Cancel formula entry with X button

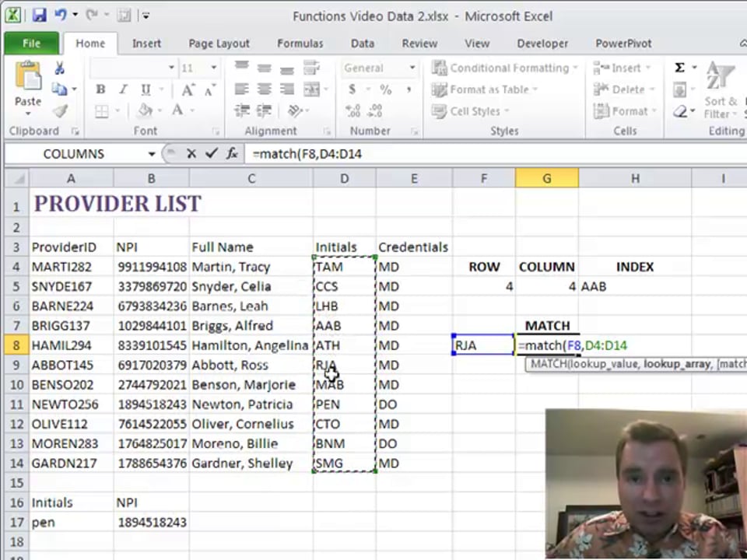[191, 153]
